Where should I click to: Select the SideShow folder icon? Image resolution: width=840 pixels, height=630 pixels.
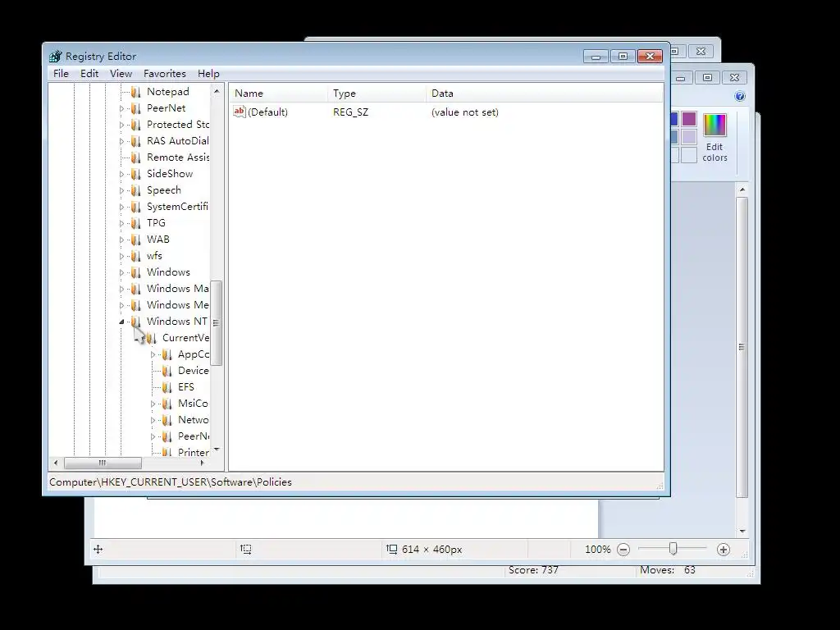pos(136,174)
